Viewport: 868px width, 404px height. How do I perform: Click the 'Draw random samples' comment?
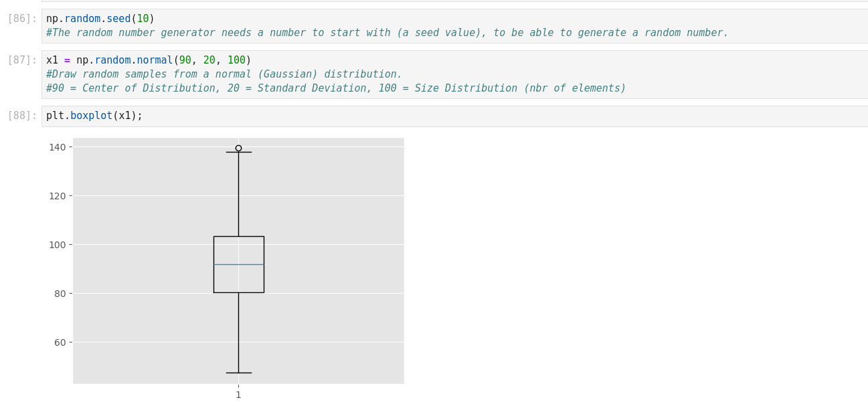pos(224,74)
